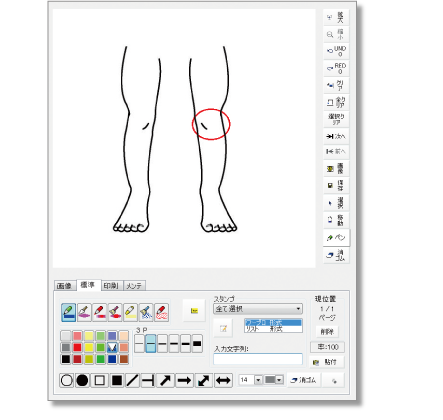Choose the thickest line width option
Image resolution: width=443 pixels, height=420 pixels.
point(197,344)
